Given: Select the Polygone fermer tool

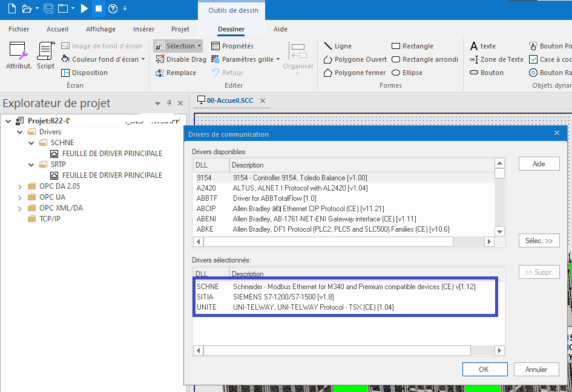Looking at the screenshot, I should click(355, 73).
